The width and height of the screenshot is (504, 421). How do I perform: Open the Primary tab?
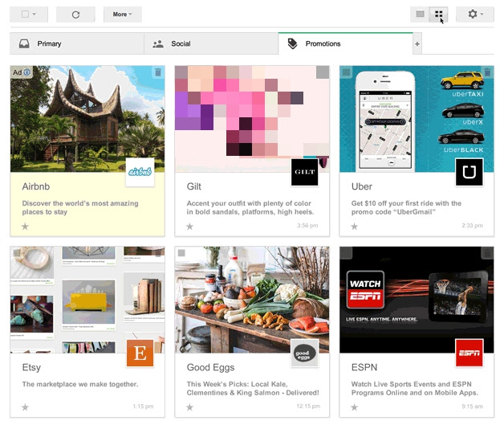(x=77, y=43)
